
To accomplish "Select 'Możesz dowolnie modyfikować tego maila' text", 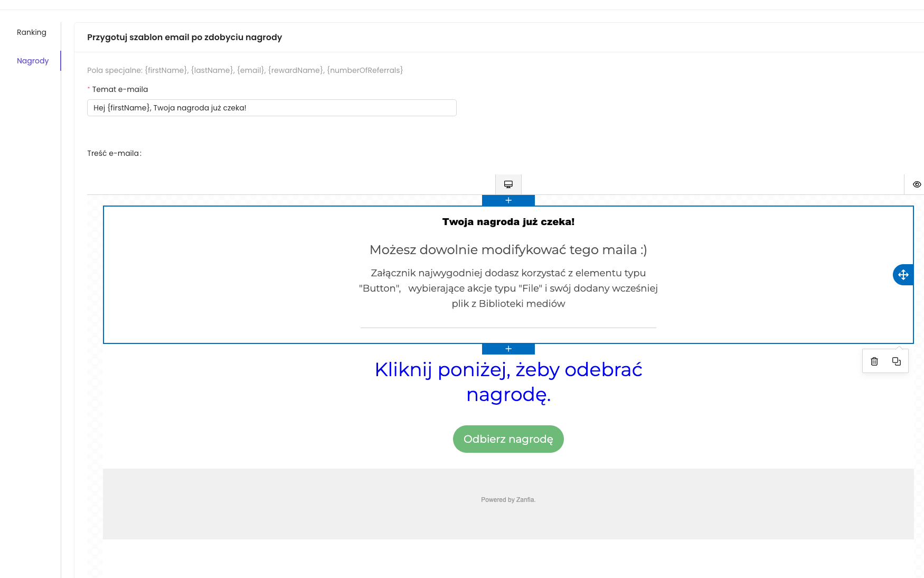I will pos(508,250).
